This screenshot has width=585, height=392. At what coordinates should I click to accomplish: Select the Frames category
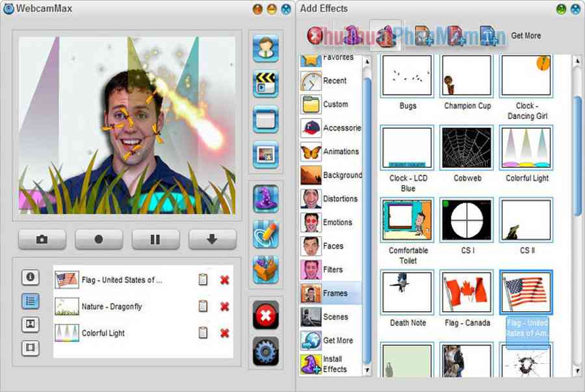[334, 293]
